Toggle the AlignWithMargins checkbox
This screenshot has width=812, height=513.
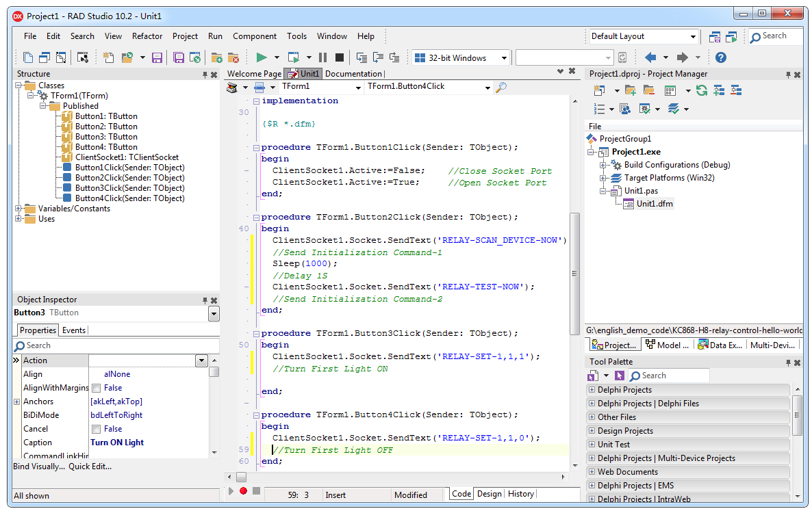tap(97, 388)
